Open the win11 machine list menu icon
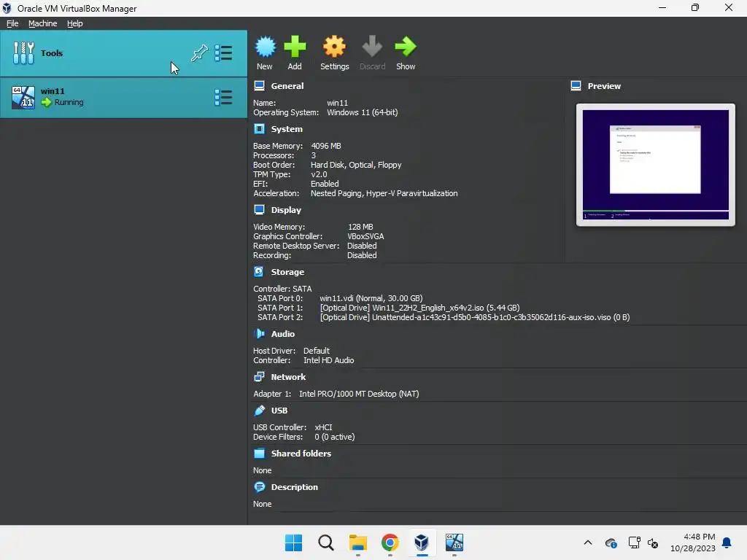 [223, 97]
